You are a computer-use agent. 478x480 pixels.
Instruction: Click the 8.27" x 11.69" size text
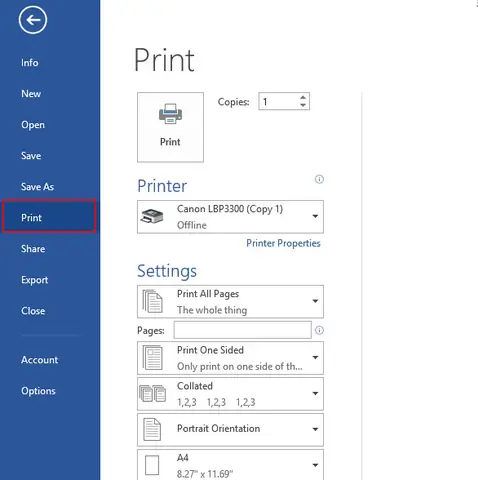coord(205,474)
